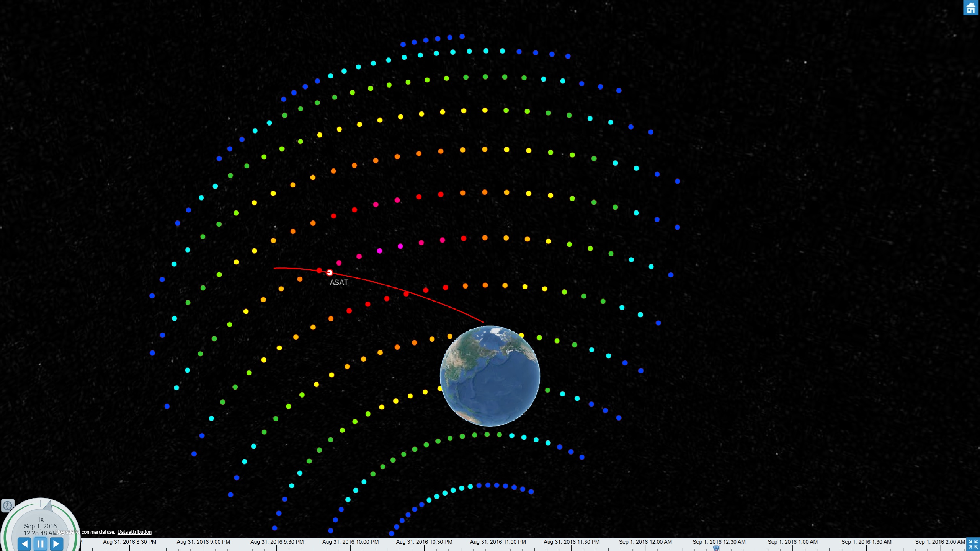Jump timeline to Aug 31 10:30 PM
Screen dimensions: 980x551
[x=424, y=542]
